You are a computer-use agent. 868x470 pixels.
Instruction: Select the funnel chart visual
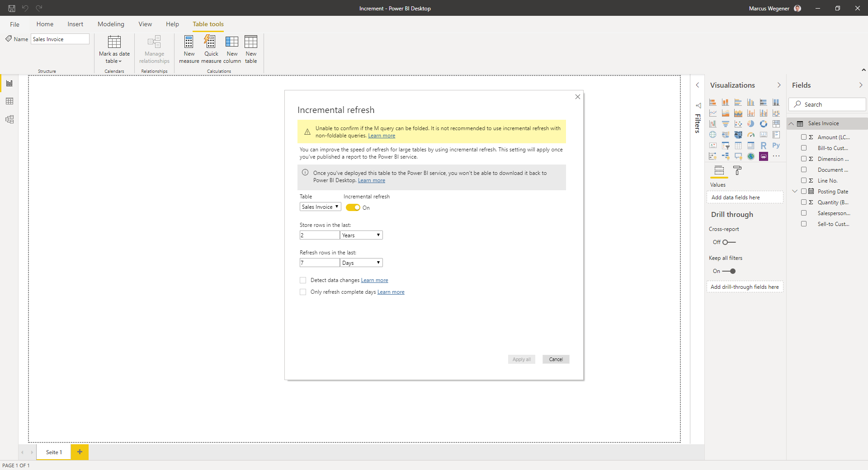tap(726, 124)
